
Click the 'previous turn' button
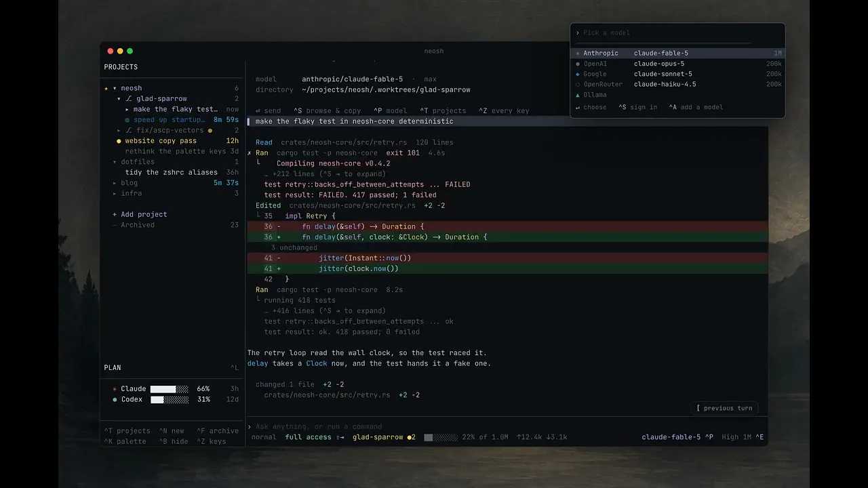(724, 408)
